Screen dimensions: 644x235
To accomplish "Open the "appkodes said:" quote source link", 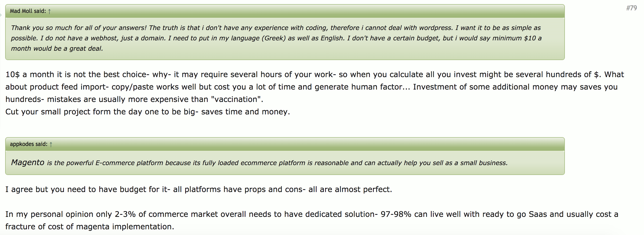I will [28, 144].
